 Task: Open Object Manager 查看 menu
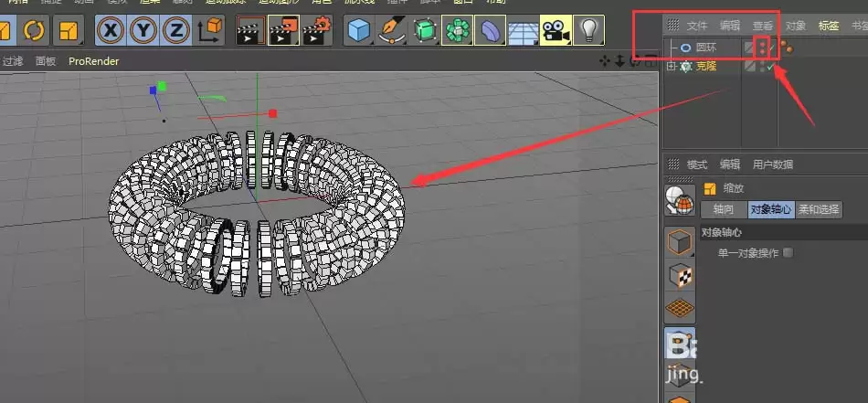tap(763, 26)
